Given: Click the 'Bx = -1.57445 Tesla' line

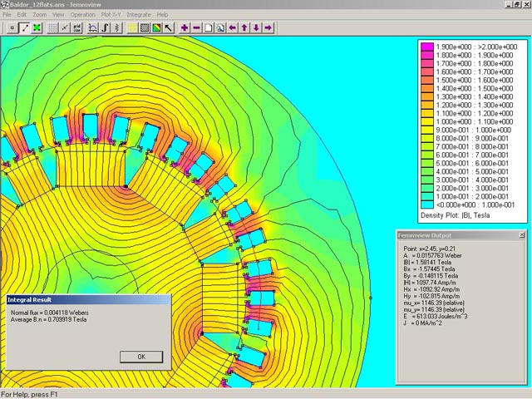Looking at the screenshot, I should pyautogui.click(x=429, y=269).
